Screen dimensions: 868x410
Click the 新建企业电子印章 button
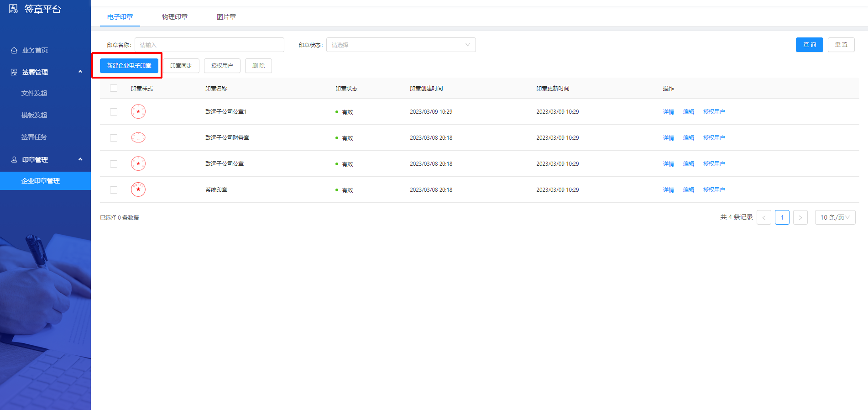pos(129,66)
